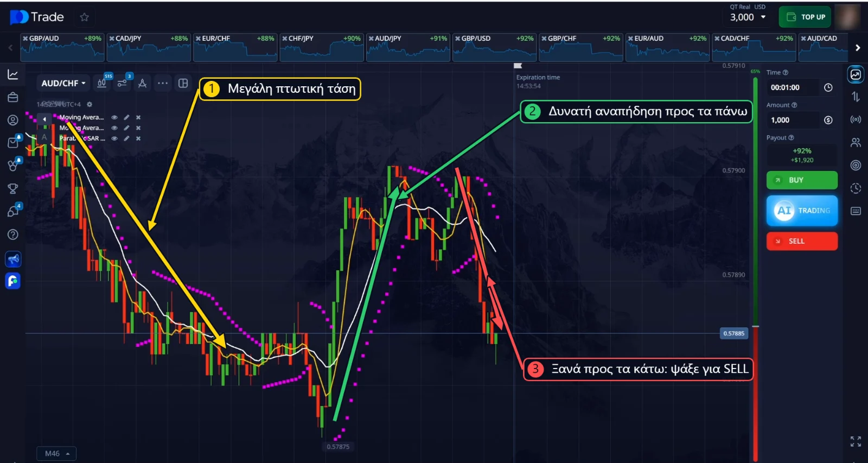Click the sentiment gauge bar
Image resolution: width=868 pixels, height=463 pixels.
click(x=755, y=269)
